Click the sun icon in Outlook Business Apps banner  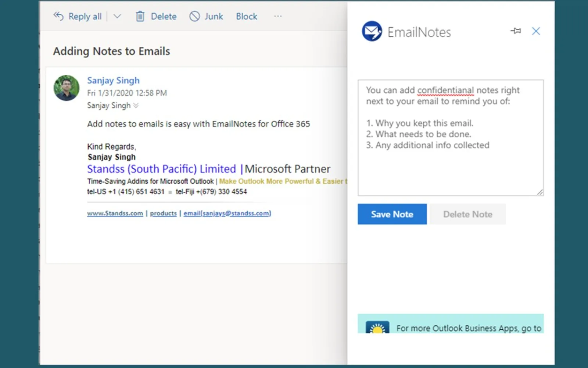click(x=377, y=328)
